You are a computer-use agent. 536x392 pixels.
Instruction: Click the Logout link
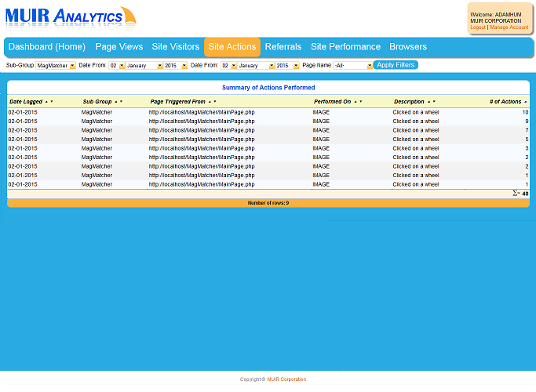(477, 27)
